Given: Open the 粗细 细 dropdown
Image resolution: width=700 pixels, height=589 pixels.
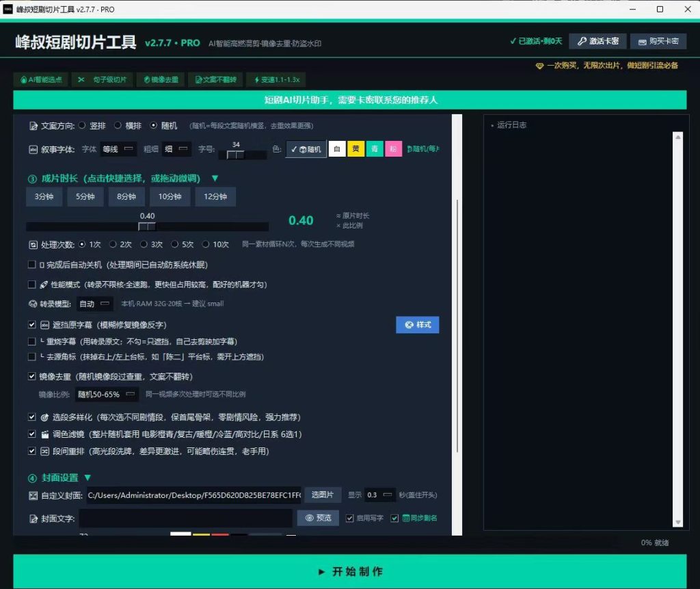Looking at the screenshot, I should click(177, 149).
